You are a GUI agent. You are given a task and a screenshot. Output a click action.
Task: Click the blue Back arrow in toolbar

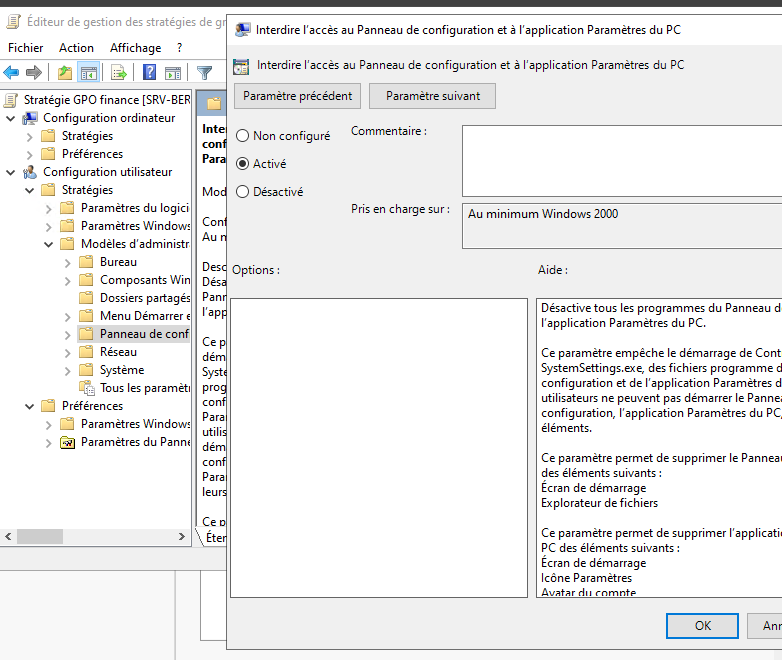coord(12,72)
